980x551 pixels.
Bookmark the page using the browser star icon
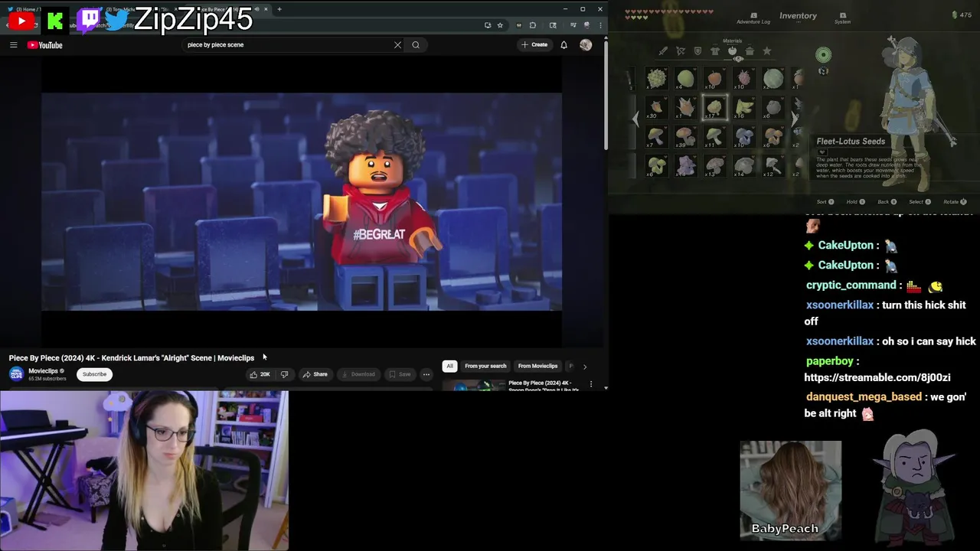[500, 25]
